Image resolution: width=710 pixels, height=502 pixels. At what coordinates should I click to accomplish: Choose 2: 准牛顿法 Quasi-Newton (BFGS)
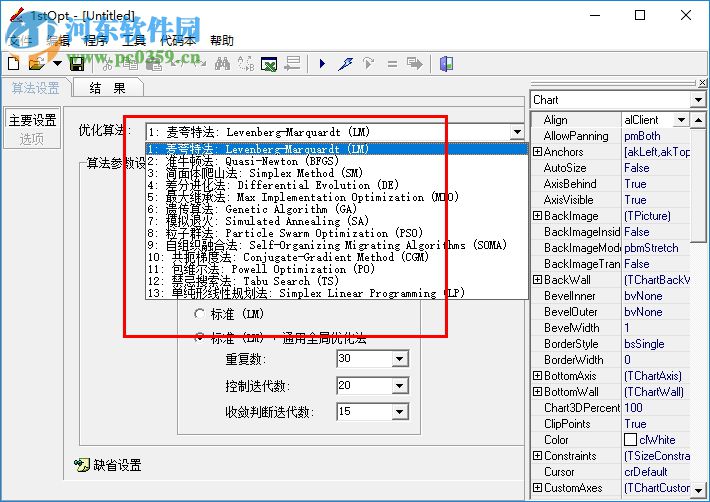[x=336, y=161]
